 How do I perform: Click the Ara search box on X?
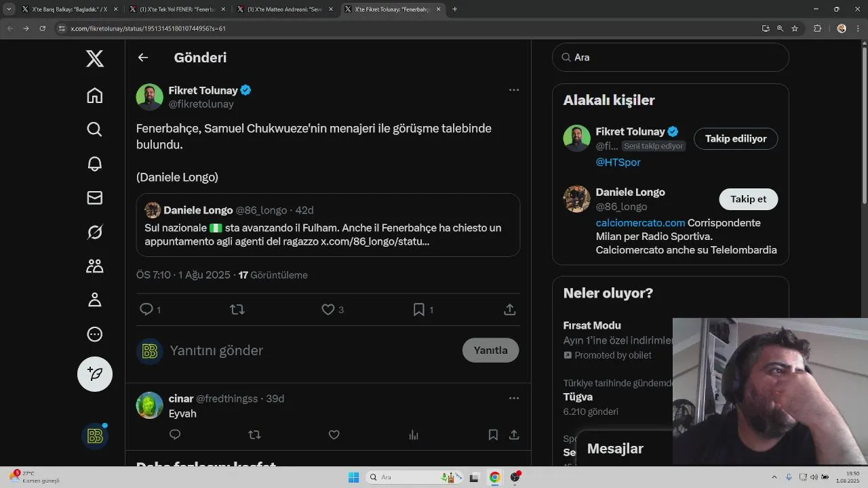coord(671,58)
